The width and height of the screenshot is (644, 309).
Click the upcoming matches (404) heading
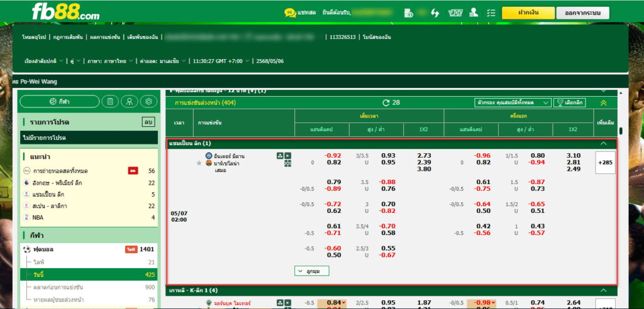(x=206, y=102)
